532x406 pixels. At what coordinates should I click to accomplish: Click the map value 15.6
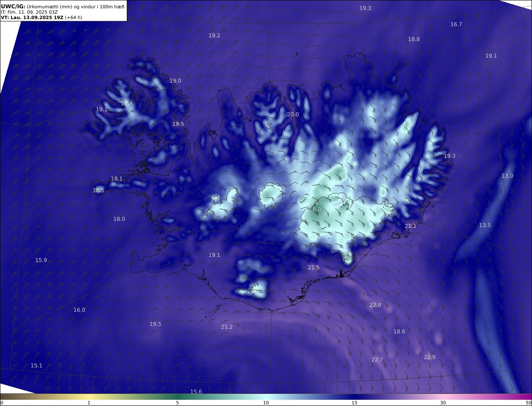coord(196,392)
